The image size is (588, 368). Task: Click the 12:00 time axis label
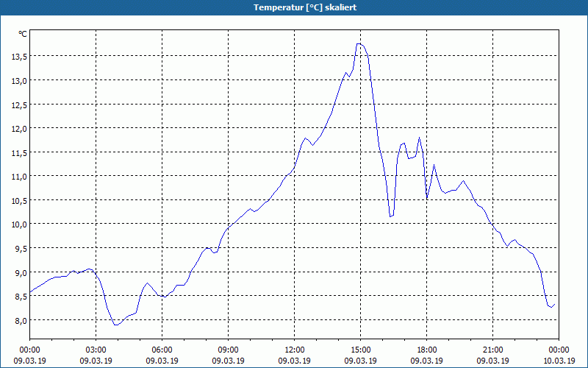point(295,350)
